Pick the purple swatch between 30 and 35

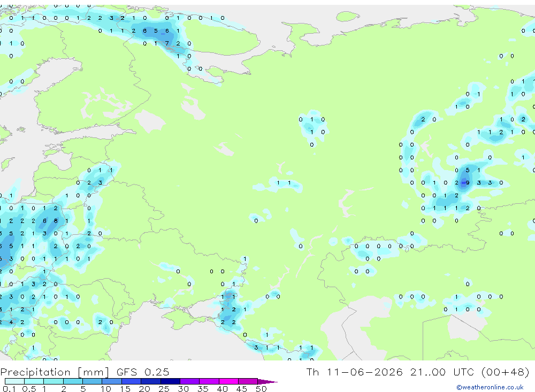coord(189,381)
